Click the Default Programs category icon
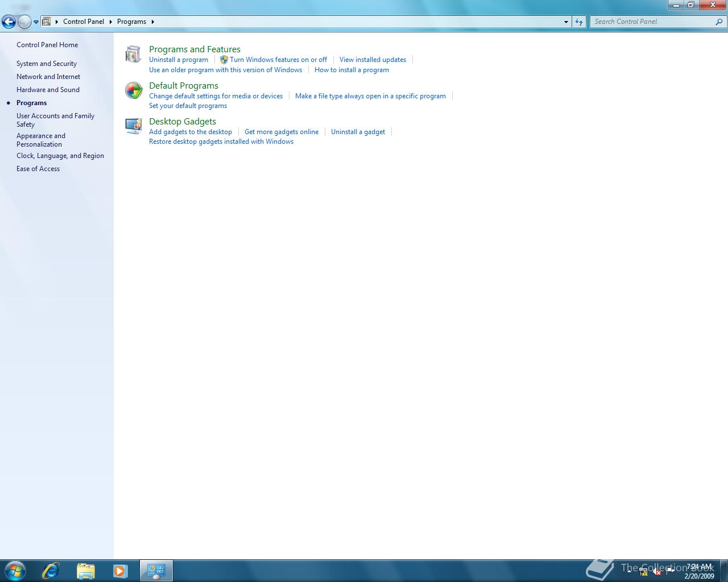Image resolution: width=728 pixels, height=582 pixels. pos(133,90)
